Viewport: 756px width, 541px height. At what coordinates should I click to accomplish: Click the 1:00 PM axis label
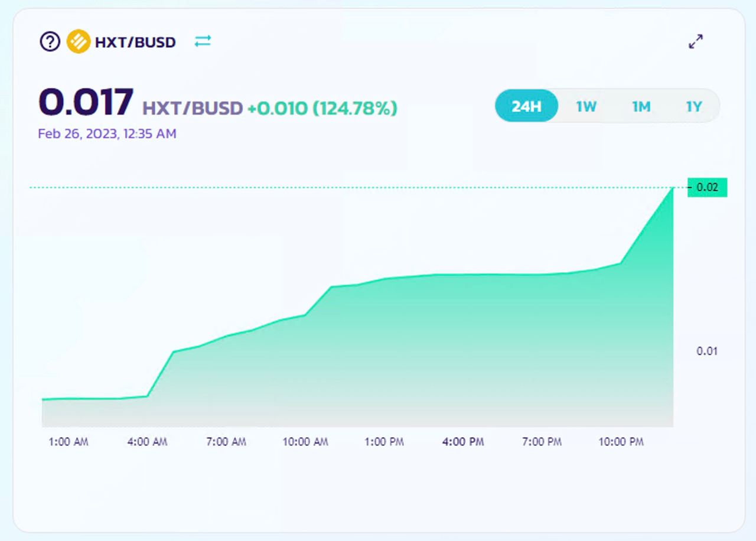[x=384, y=442]
